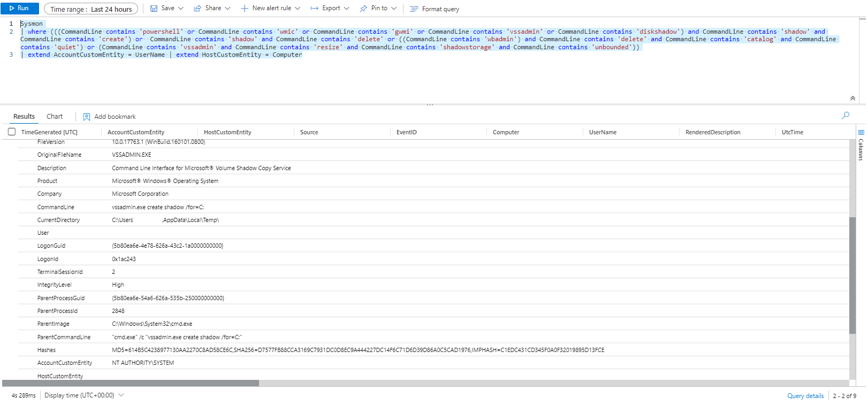The width and height of the screenshot is (868, 405).
Task: Toggle the select-all rows checkbox
Action: tap(12, 132)
